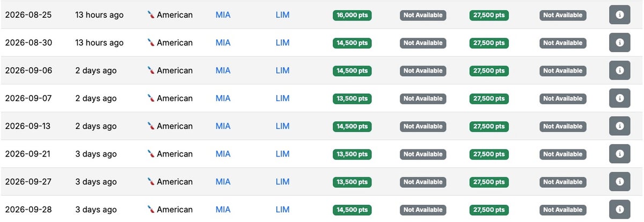The height and width of the screenshot is (222, 644).
Task: Click 27,500 pts badge for 2026-08-30
Action: pos(488,43)
